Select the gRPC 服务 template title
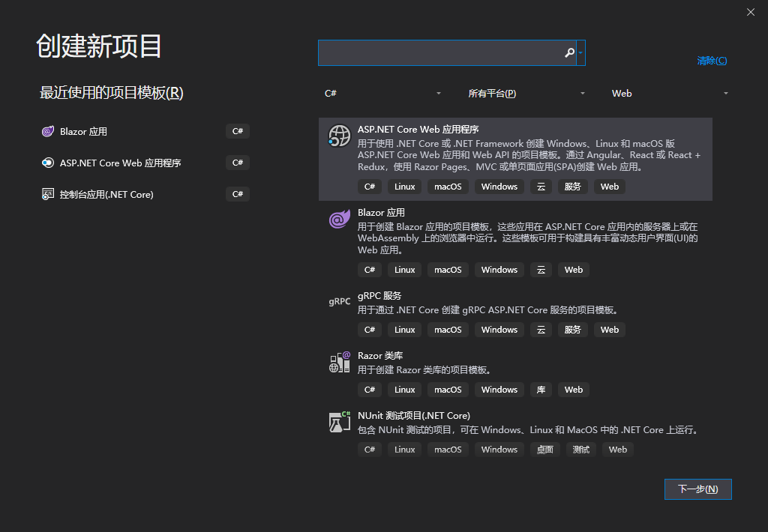Viewport: 768px width, 532px height. tap(379, 296)
